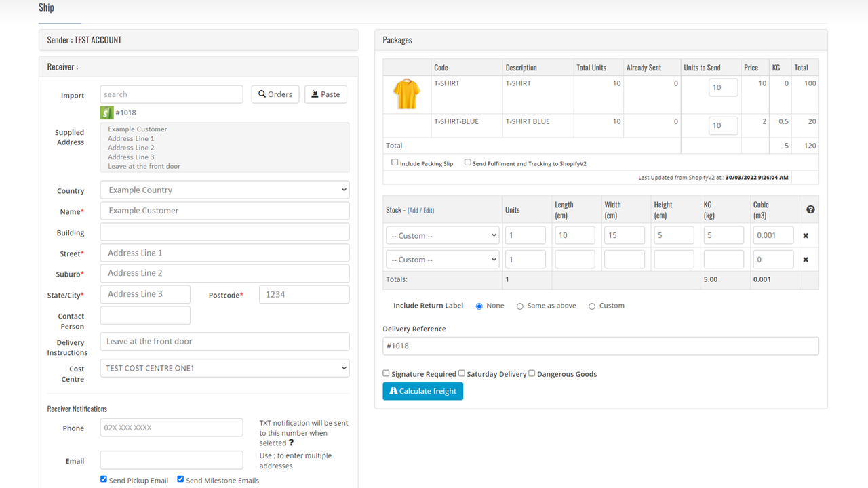This screenshot has width=868, height=488.
Task: Click the Calculate freight button
Action: click(422, 391)
